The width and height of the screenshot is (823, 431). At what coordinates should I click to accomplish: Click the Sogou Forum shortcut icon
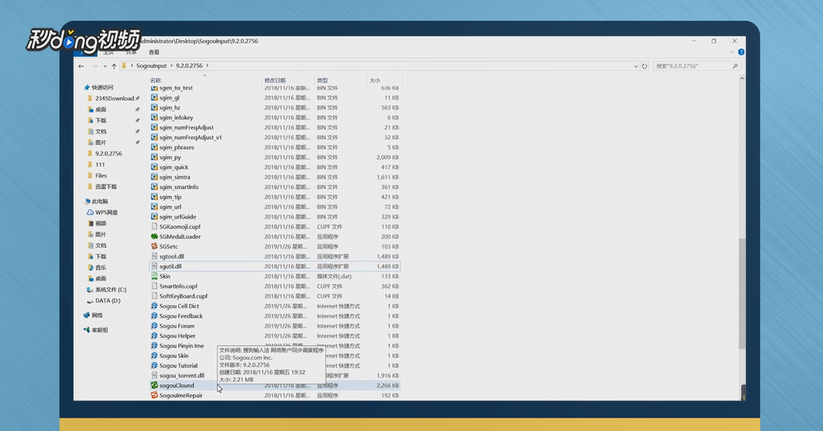coord(154,326)
